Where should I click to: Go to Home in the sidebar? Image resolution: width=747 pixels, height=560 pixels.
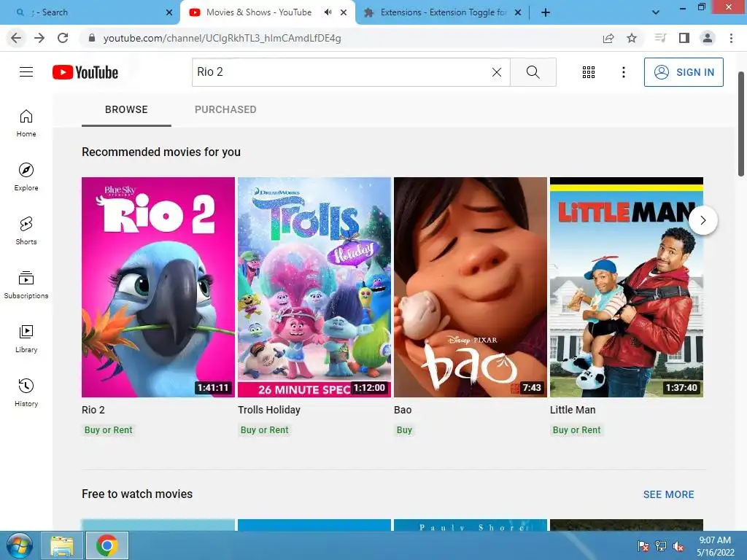(x=26, y=123)
